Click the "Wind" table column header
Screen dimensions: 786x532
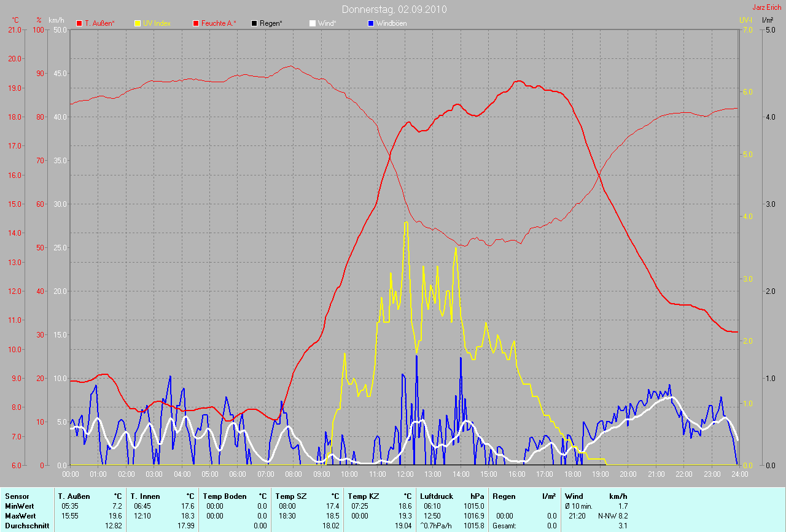click(x=574, y=496)
